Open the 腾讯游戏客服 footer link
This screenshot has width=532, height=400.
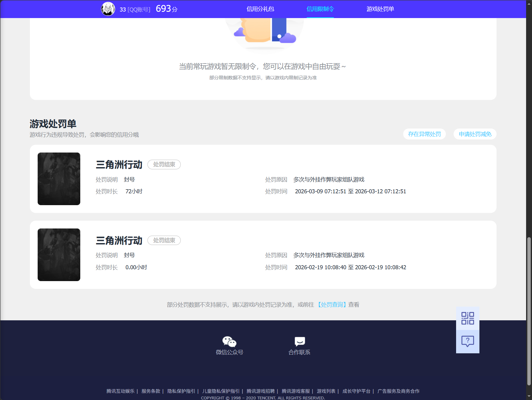coord(296,391)
